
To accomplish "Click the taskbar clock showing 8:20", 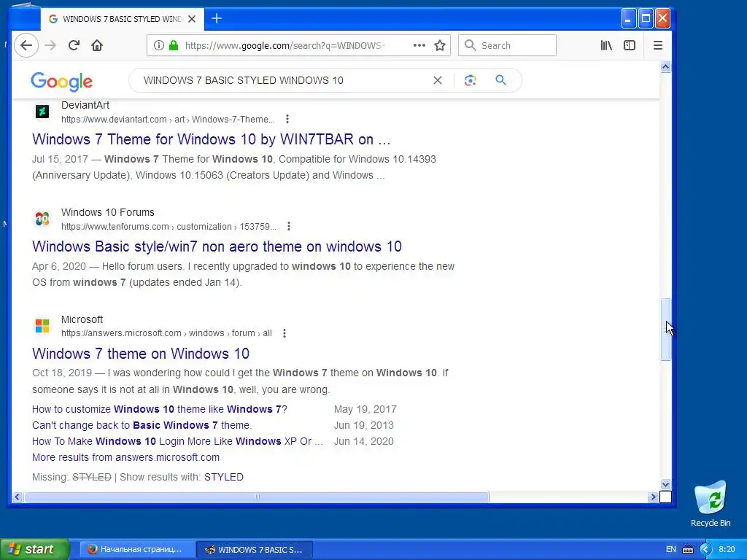I will [x=727, y=550].
